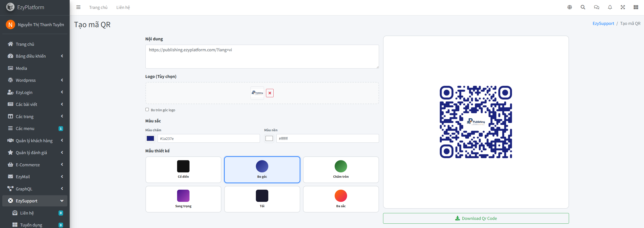Open the grid apps icon

pos(636,7)
